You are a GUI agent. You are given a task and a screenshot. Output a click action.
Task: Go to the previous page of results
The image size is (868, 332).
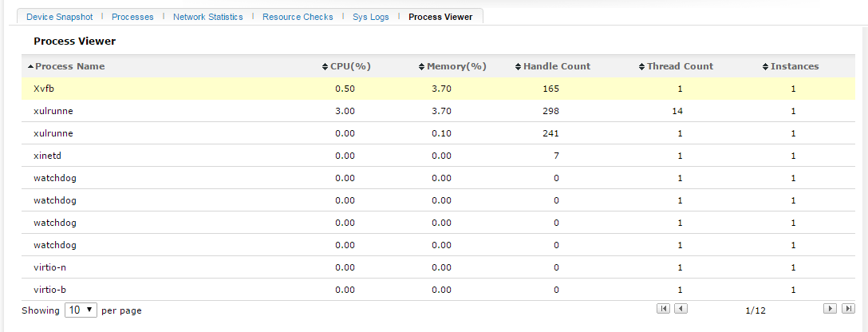(x=681, y=309)
